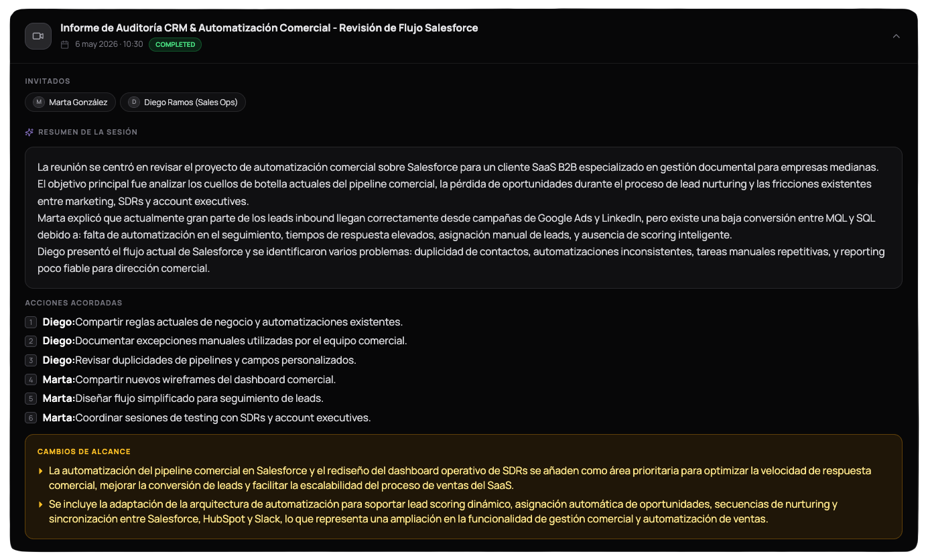Select action item number 6 badge

(x=31, y=418)
